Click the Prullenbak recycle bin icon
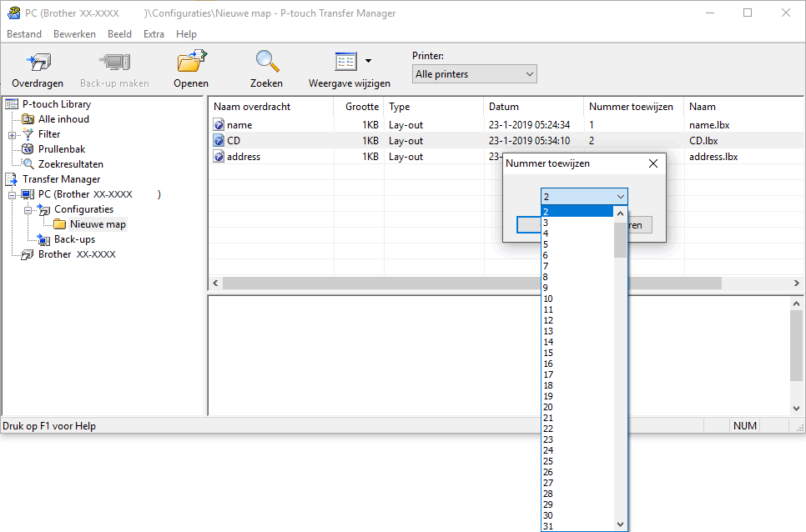 click(28, 149)
